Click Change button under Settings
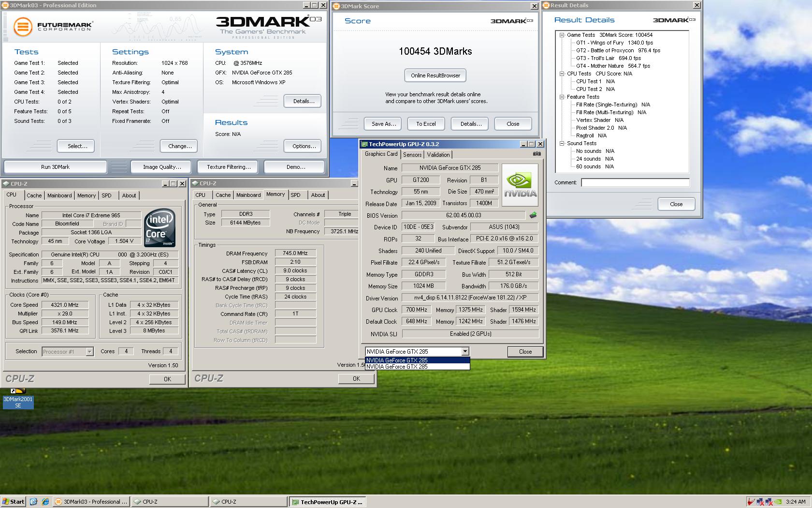Screen dimensions: 812x508 (180, 146)
